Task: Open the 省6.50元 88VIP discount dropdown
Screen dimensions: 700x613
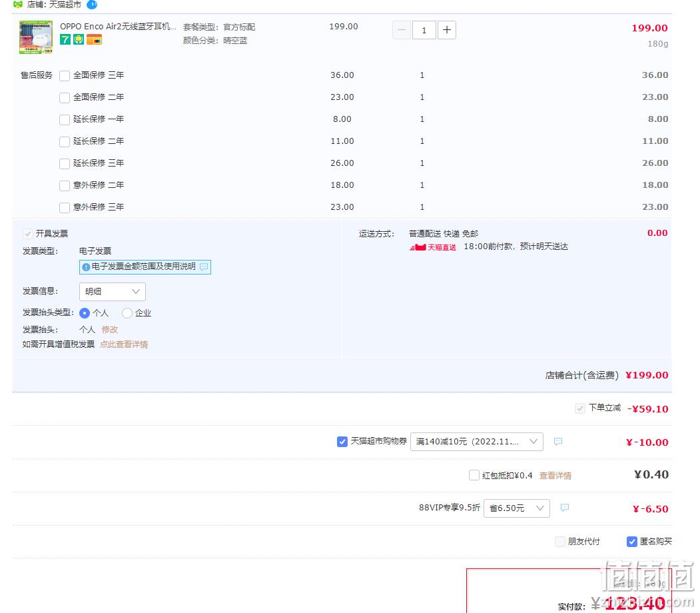Action: (x=517, y=508)
